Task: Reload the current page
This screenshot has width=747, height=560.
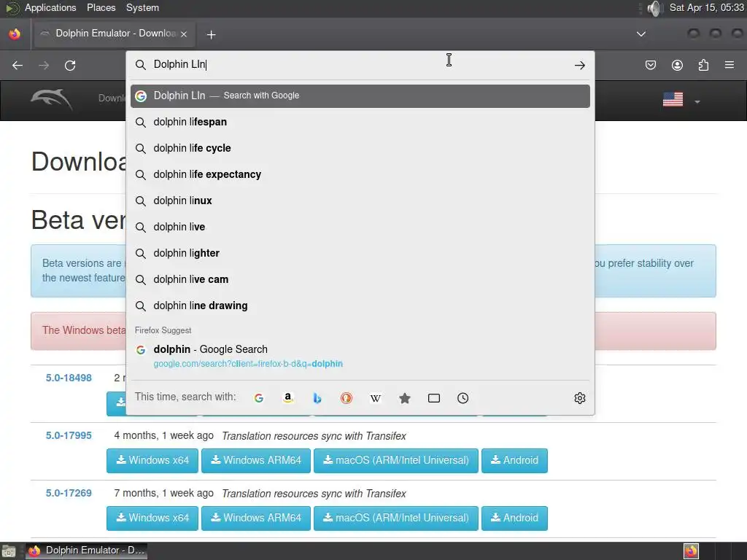Action: [70, 65]
